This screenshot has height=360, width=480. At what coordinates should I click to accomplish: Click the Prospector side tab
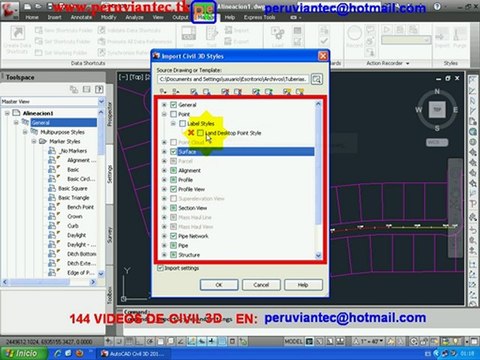coord(109,114)
